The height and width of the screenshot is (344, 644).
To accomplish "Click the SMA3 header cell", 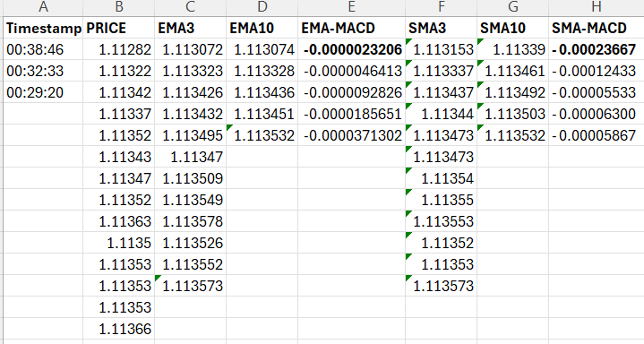I will 441,28.
